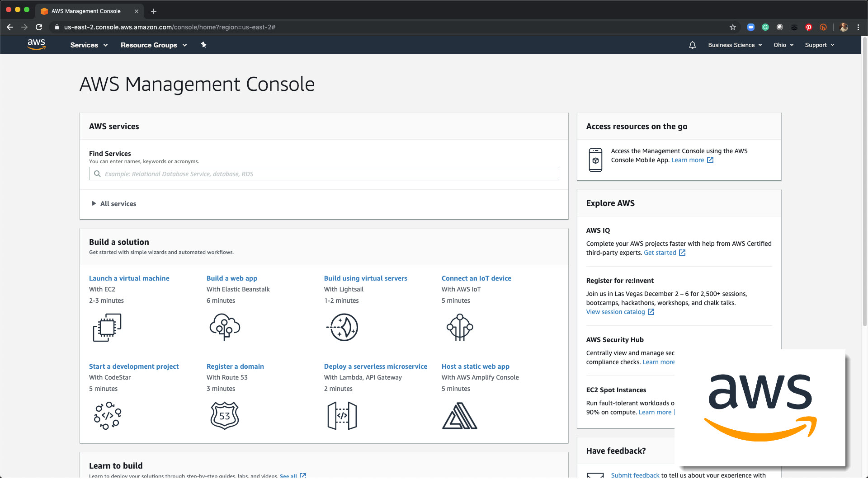Open Host a static web app link
This screenshot has height=479, width=868.
[x=476, y=366]
